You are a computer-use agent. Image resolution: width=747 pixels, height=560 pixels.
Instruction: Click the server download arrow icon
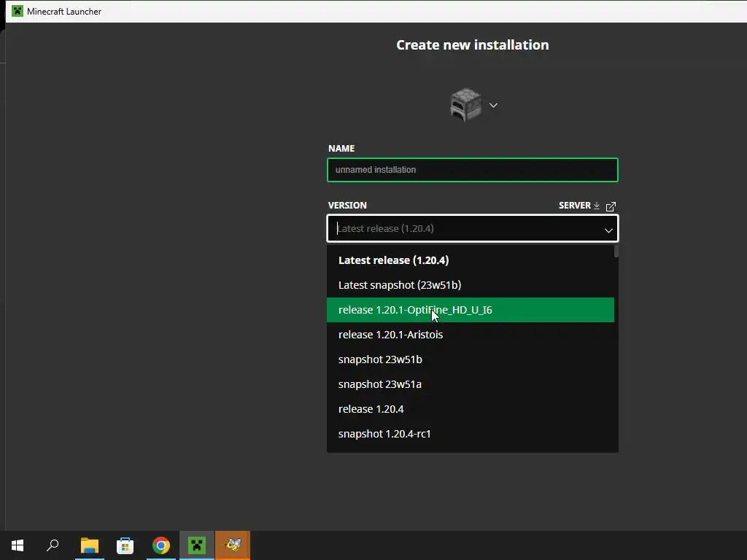(x=597, y=205)
